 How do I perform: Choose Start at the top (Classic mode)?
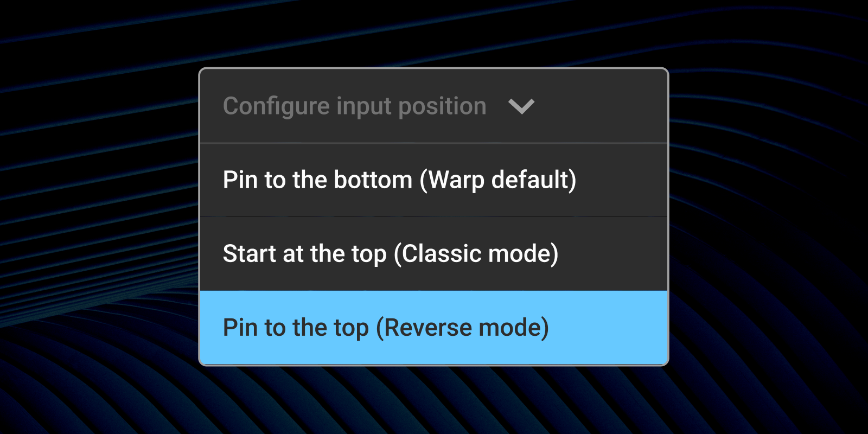point(391,253)
